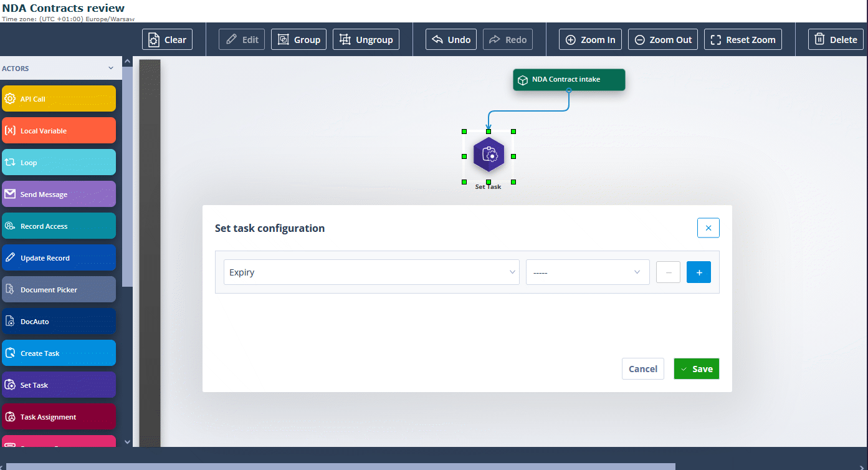Click Reset Zoom in the toolbar
Image resolution: width=868 pixels, height=470 pixels.
(743, 39)
